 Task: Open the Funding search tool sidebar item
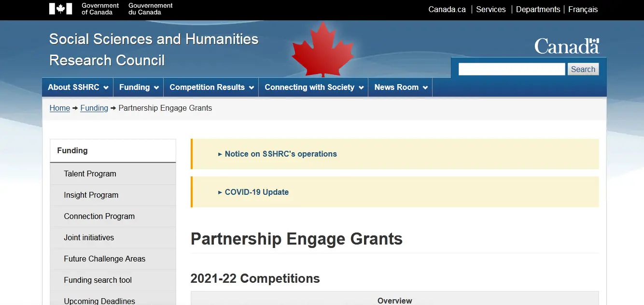(98, 280)
